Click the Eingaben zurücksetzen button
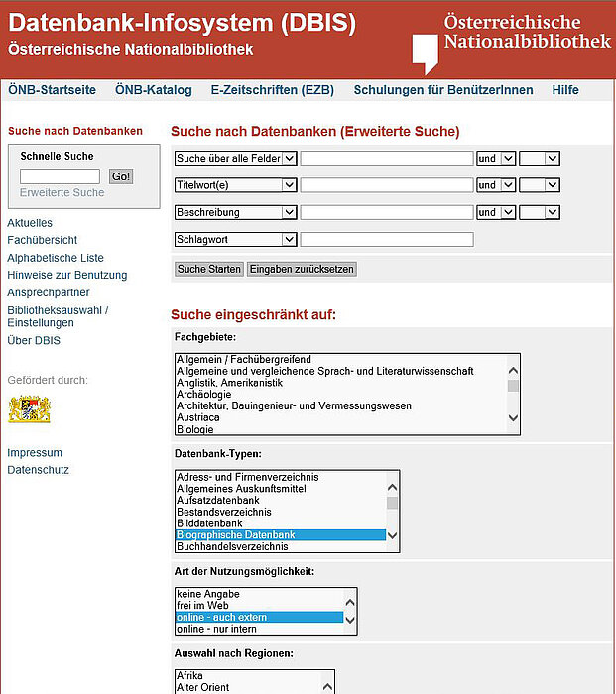Screen dimensions: 616x694 pos(302,269)
